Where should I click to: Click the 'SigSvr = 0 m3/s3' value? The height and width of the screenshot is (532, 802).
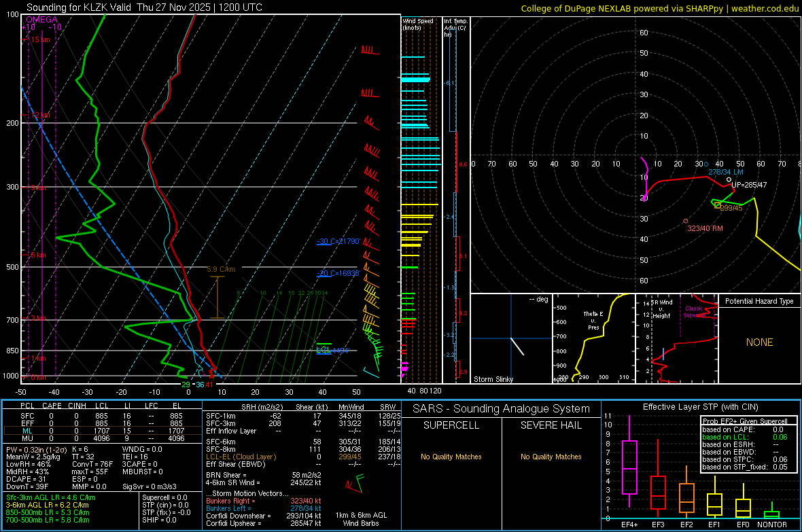click(150, 486)
